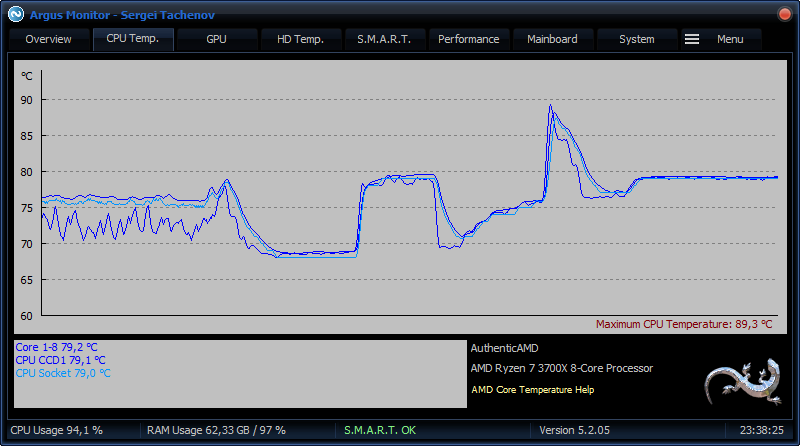Close the Argus Monitor window
Image resolution: width=800 pixels, height=446 pixels.
point(785,14)
